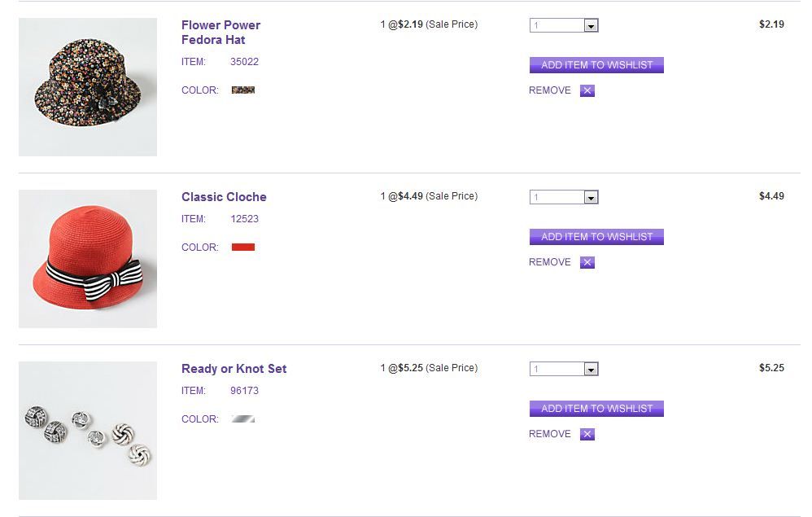The image size is (812, 517).
Task: Open the Flower Power Fedora Hat product link
Action: (x=220, y=33)
